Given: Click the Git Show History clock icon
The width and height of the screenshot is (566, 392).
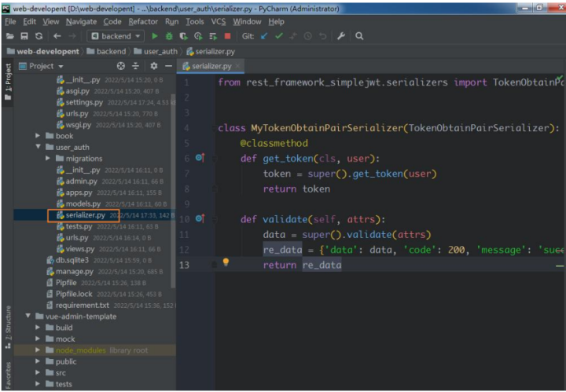Looking at the screenshot, I should click(x=307, y=36).
